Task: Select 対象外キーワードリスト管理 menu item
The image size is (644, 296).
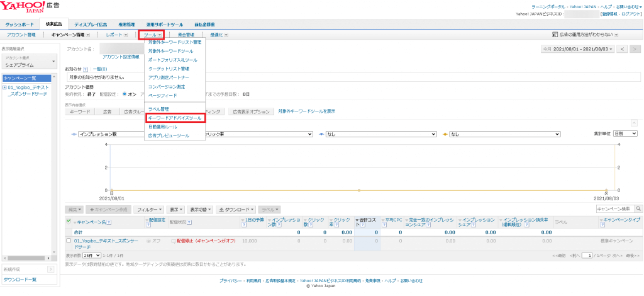Action: pos(175,42)
